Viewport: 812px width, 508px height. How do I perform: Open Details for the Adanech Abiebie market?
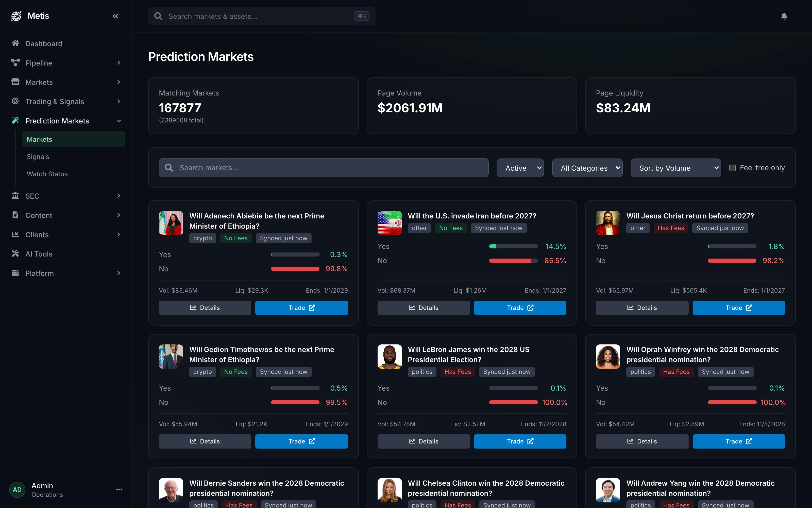[x=205, y=307]
